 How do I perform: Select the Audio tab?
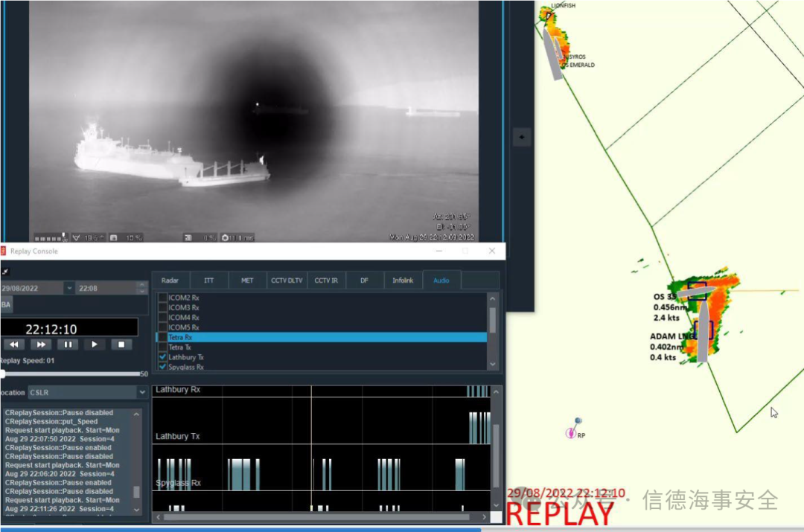tap(441, 281)
